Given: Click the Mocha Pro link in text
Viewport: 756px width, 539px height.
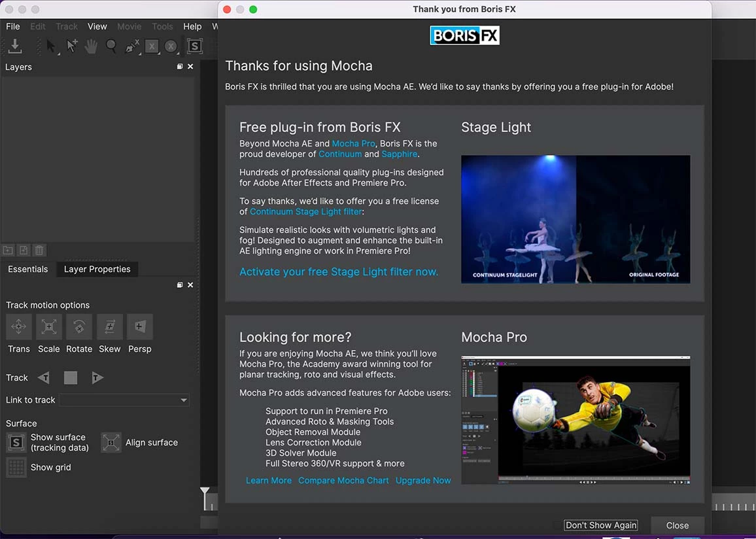Looking at the screenshot, I should click(353, 144).
